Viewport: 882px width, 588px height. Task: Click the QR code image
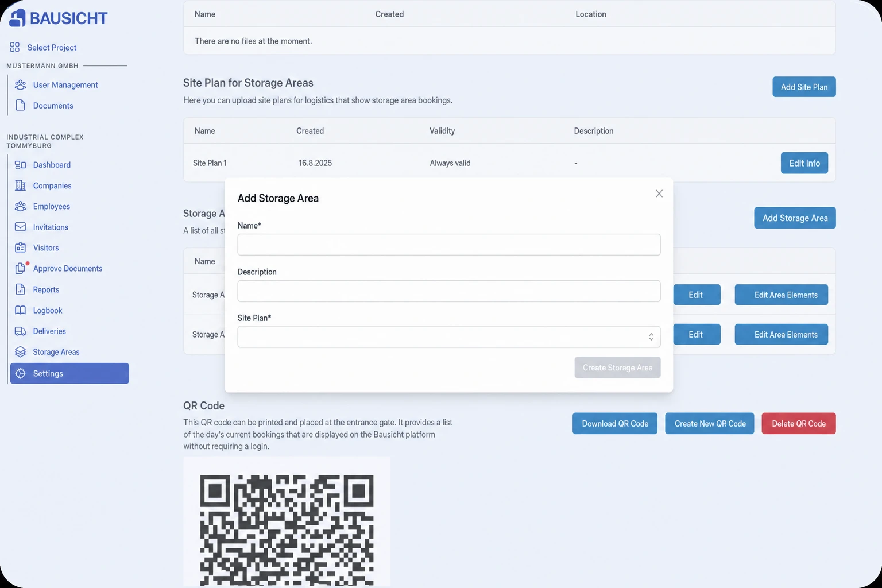(287, 521)
